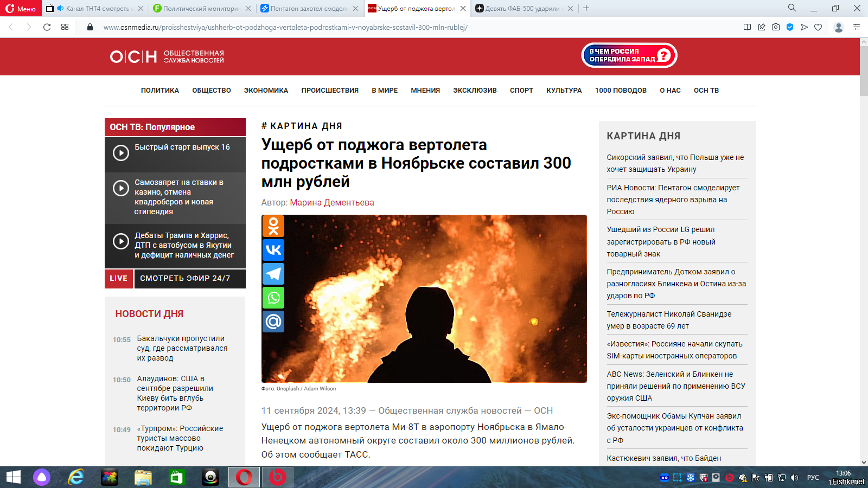The image size is (868, 488).
Task: Share article via WhatsApp icon
Action: pos(273,298)
